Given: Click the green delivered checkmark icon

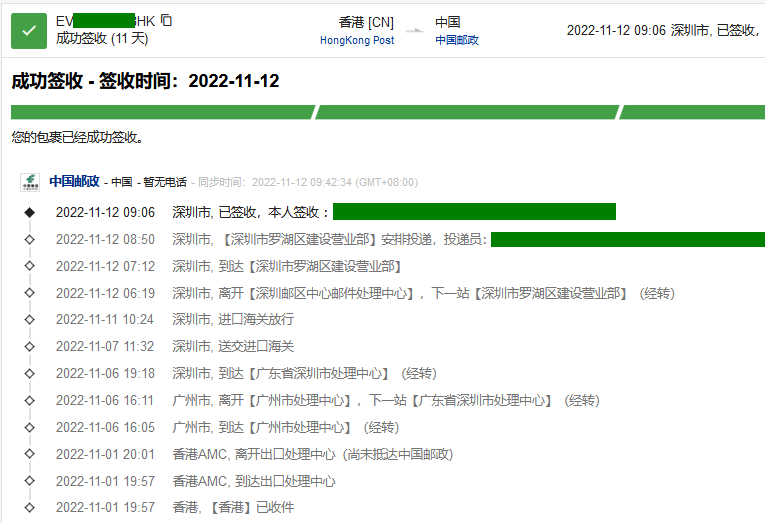Looking at the screenshot, I should 29,31.
